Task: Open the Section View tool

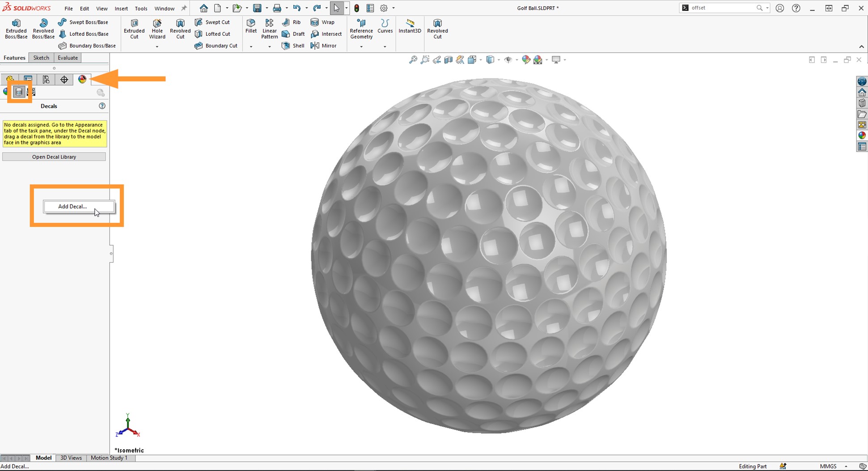Action: (449, 59)
